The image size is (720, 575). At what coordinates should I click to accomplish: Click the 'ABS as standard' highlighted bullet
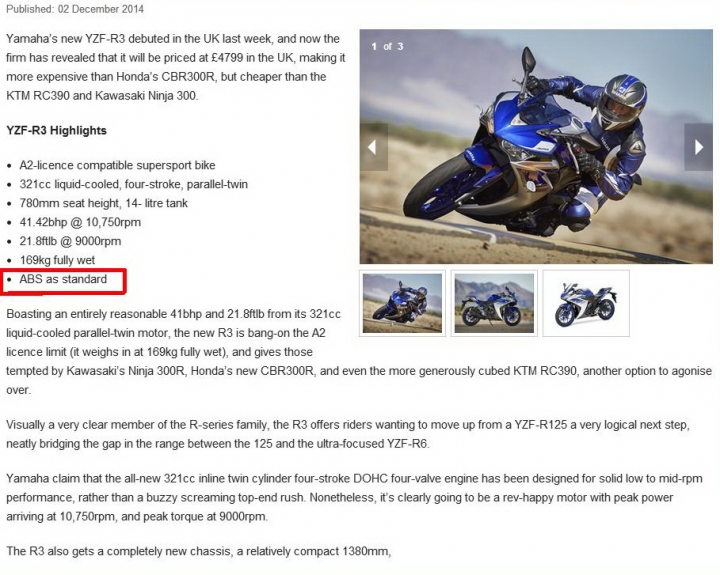(63, 279)
